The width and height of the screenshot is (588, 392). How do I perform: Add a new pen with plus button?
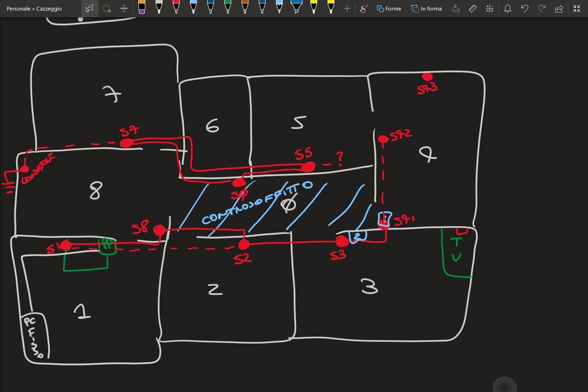click(x=347, y=9)
